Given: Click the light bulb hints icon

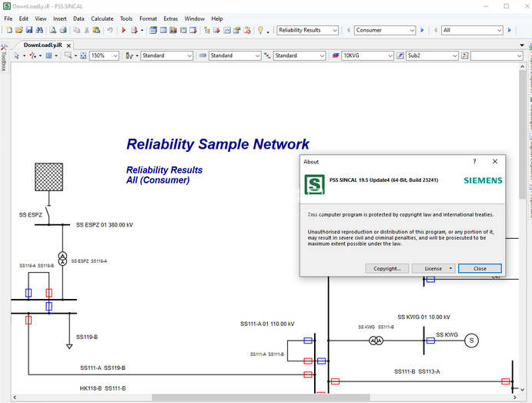Looking at the screenshot, I should pos(260,30).
